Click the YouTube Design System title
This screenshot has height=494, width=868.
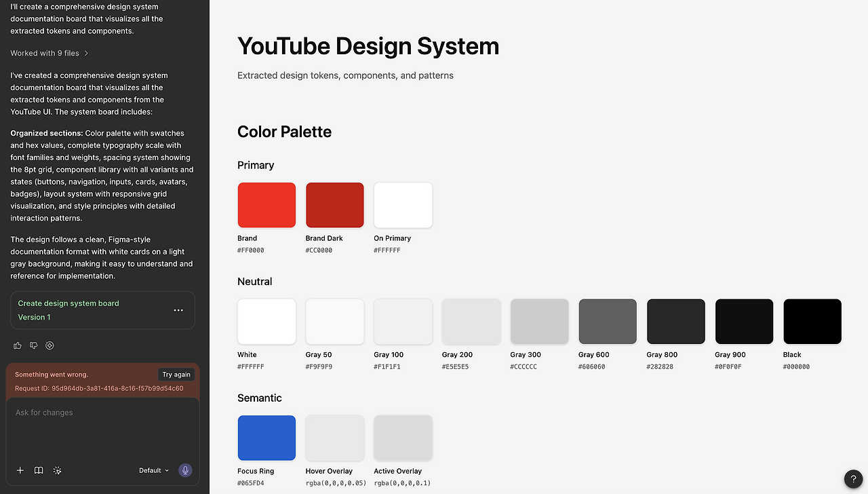click(x=368, y=46)
